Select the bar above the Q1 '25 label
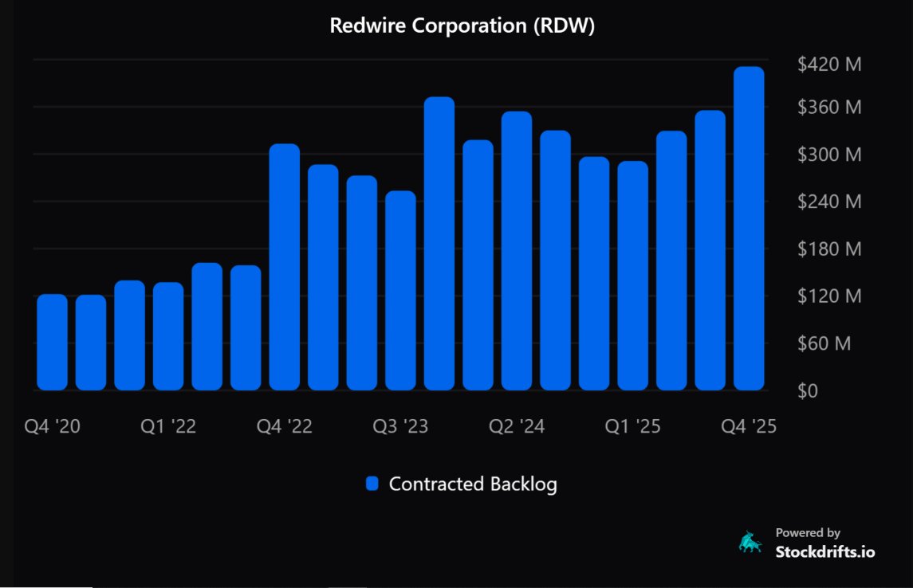Image resolution: width=913 pixels, height=588 pixels. pyautogui.click(x=633, y=276)
